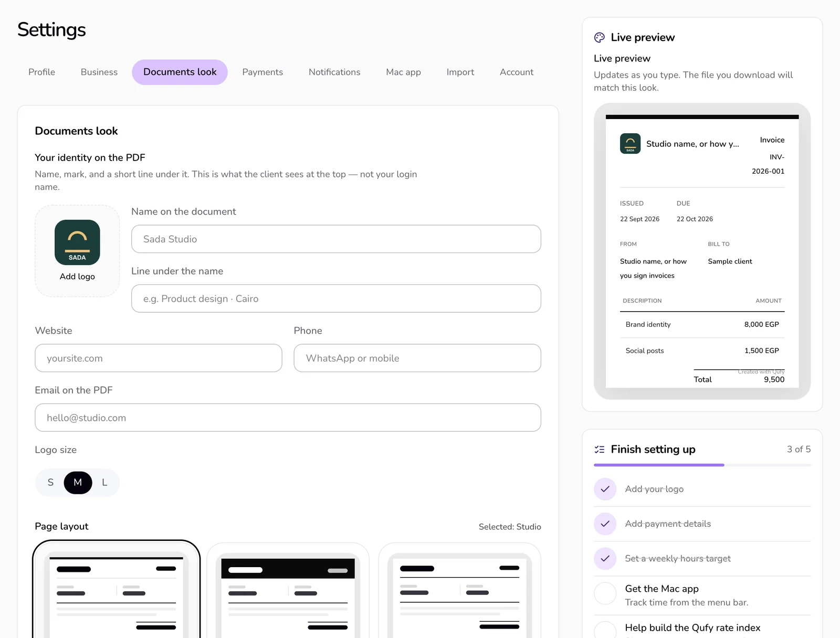Switch to the Business tab
Viewport: 840px width, 638px height.
(99, 72)
